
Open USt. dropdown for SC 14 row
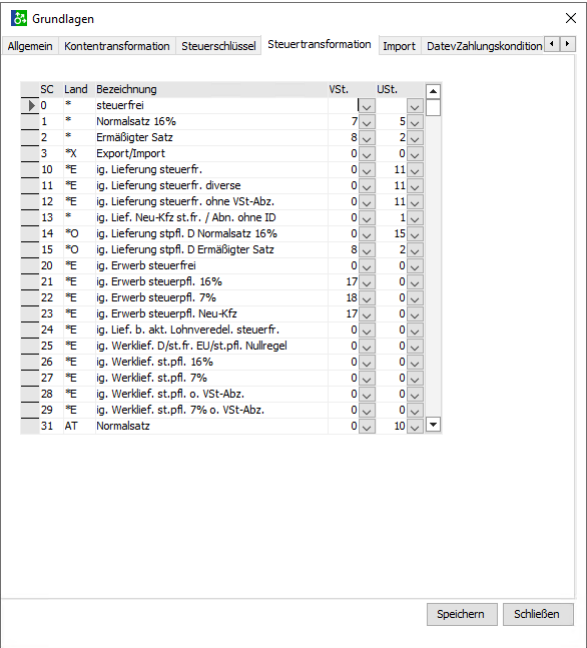coord(415,234)
